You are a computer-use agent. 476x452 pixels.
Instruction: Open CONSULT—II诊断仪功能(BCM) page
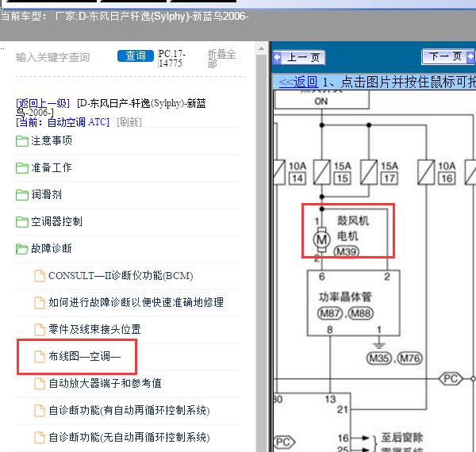click(121, 276)
